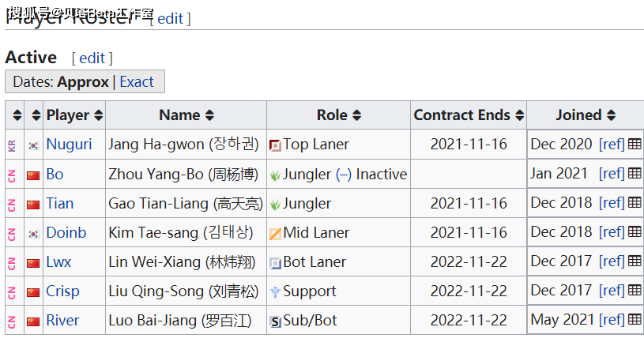The height and width of the screenshot is (342, 644).
Task: Sort table by Joined column
Action: (611, 115)
